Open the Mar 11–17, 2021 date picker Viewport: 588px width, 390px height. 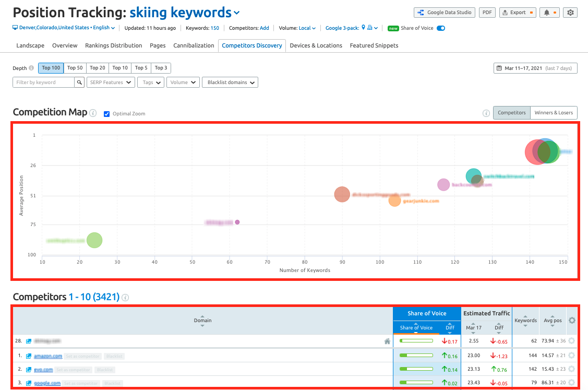tap(535, 68)
